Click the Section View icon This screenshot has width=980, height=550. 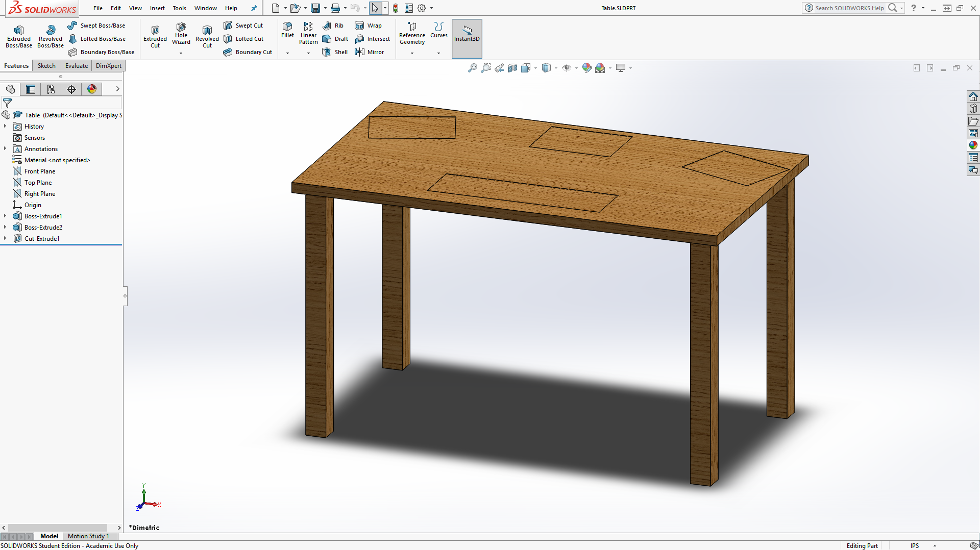point(512,68)
